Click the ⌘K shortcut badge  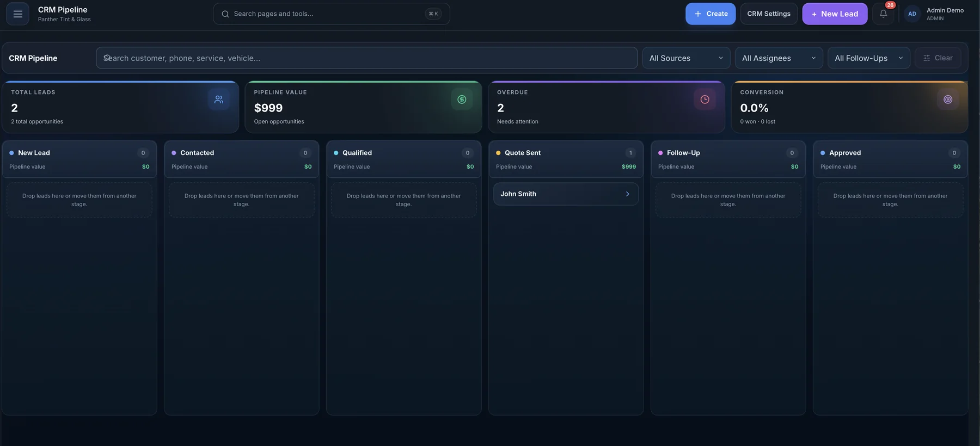coord(433,14)
